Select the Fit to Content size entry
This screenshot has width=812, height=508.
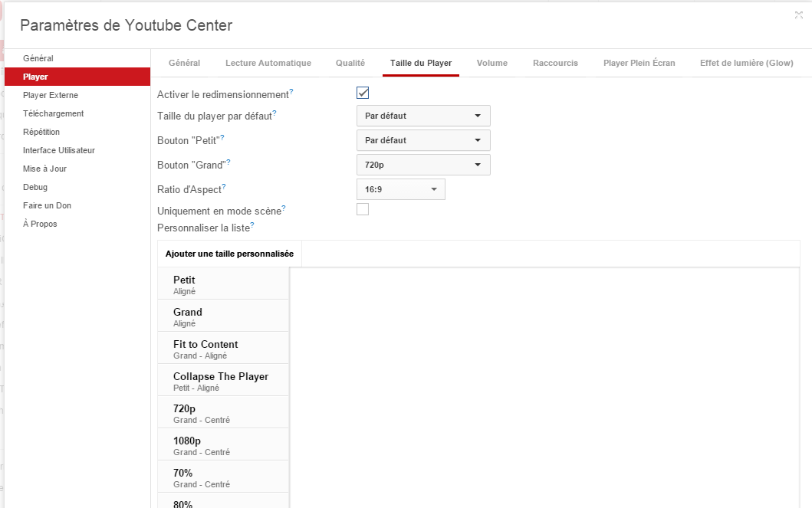pyautogui.click(x=223, y=348)
